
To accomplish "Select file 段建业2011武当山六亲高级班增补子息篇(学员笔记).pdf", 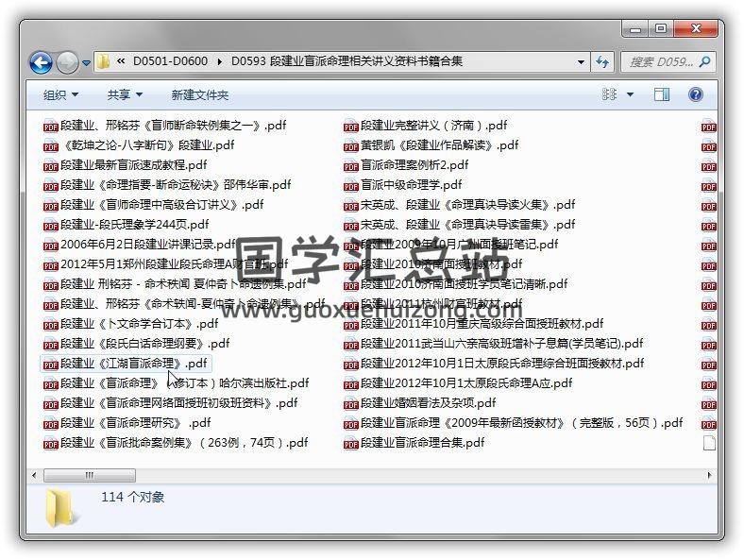I will point(493,344).
